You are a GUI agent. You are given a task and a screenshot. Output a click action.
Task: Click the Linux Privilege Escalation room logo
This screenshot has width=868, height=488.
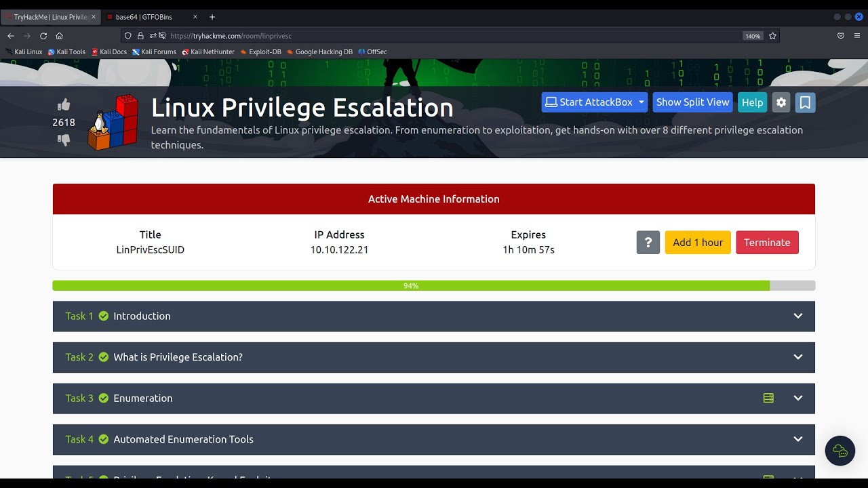click(113, 122)
